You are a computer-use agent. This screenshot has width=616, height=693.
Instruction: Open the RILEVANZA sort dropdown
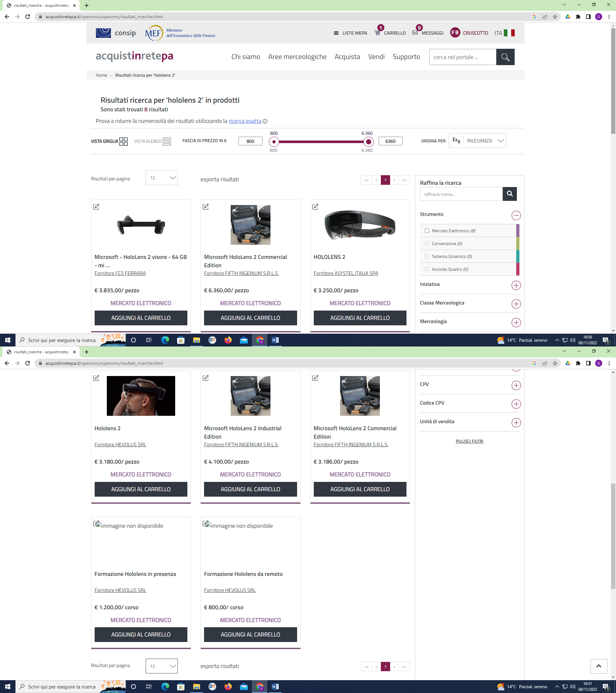point(477,140)
